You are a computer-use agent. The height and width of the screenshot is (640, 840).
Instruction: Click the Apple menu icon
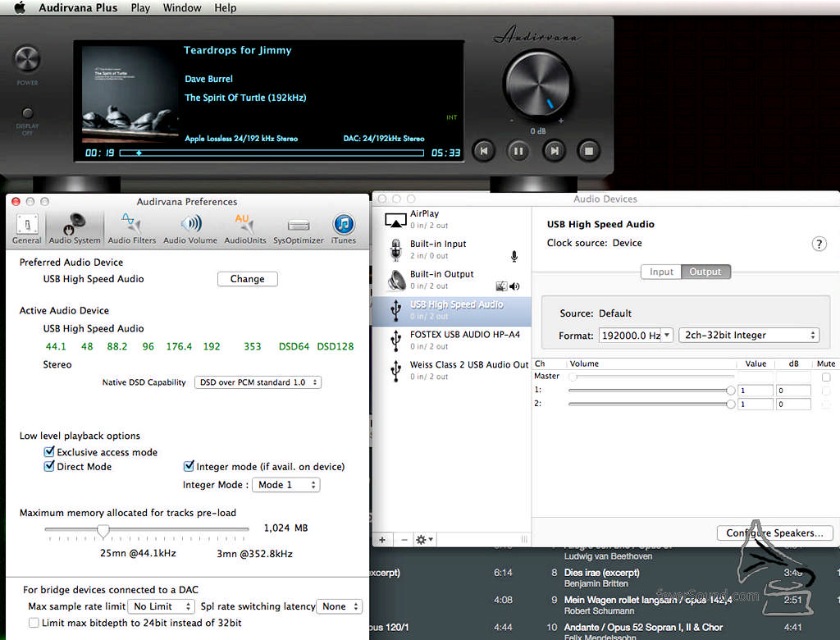20,7
